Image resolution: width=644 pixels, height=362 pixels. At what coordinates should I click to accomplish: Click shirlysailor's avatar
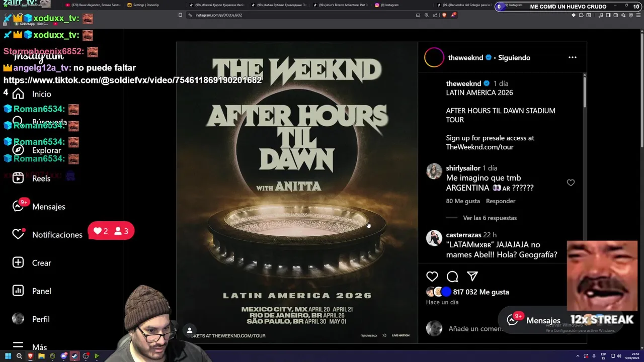pos(434,171)
